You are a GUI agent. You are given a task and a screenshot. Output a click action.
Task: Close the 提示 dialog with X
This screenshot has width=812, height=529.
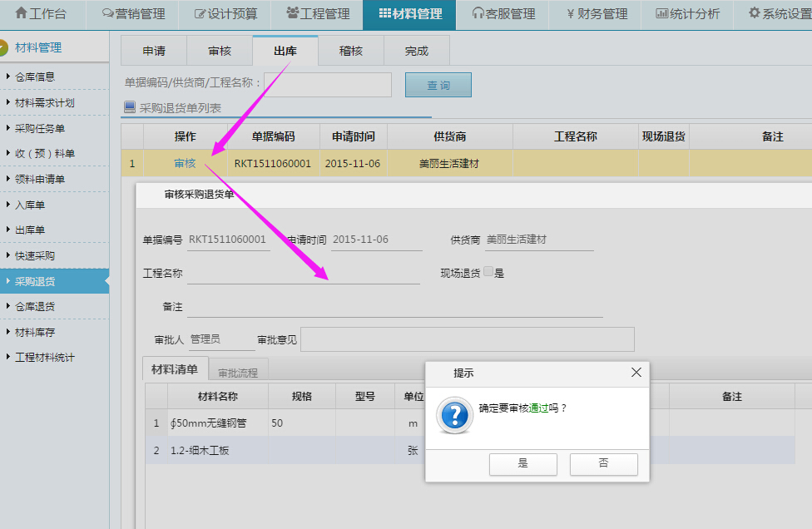tap(636, 373)
